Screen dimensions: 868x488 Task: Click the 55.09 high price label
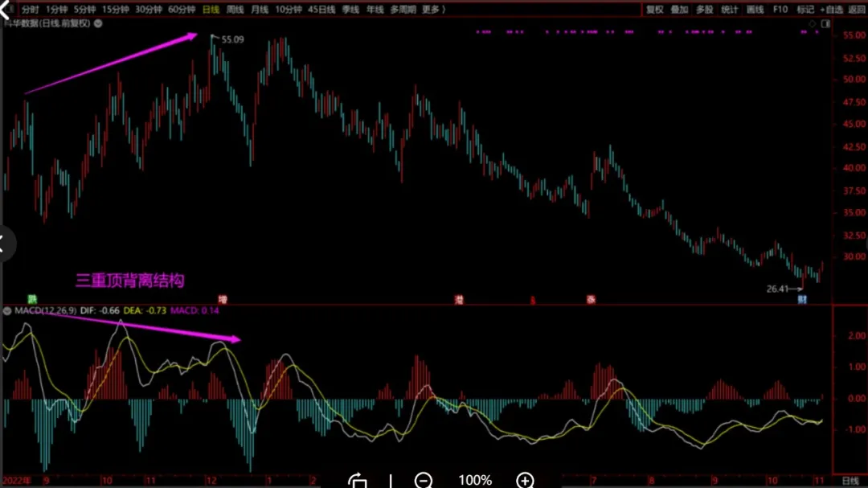tap(232, 39)
